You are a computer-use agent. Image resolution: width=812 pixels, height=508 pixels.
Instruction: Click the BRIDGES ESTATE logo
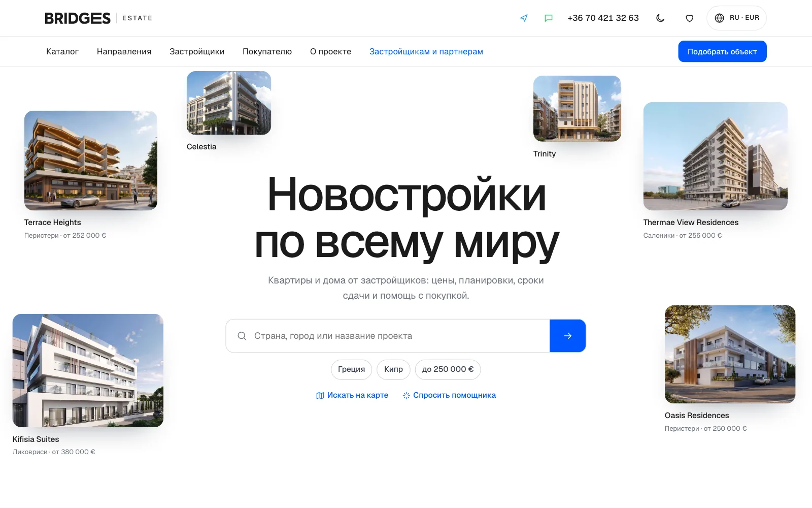(x=98, y=18)
